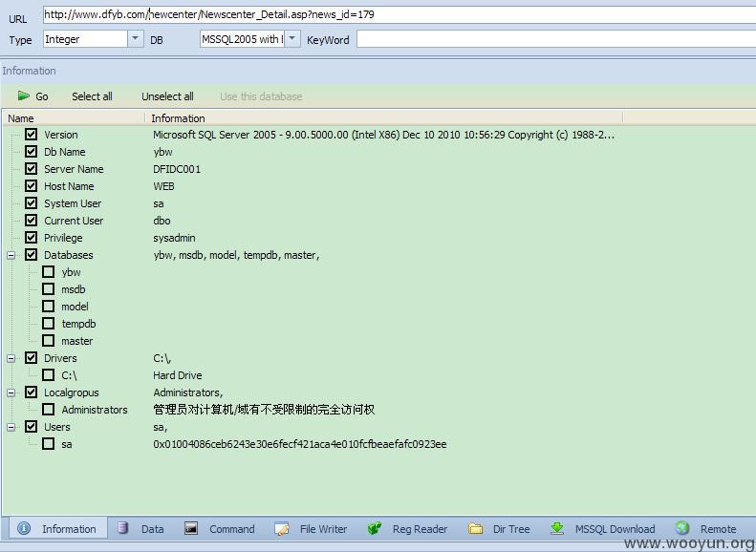
Task: Check the ybw database checkbox
Action: click(x=48, y=271)
